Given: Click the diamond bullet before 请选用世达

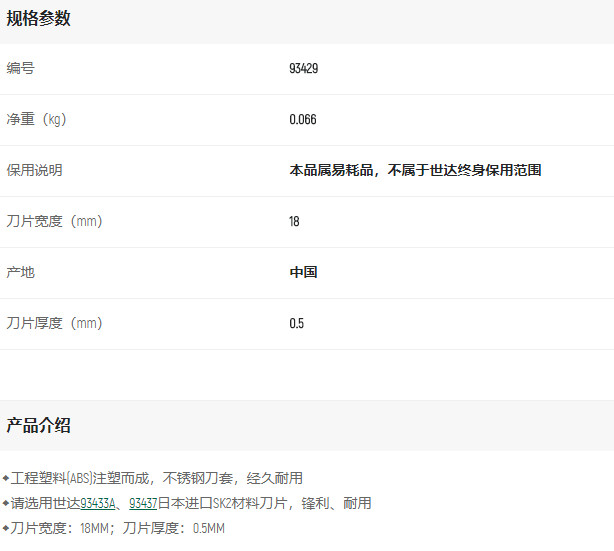Looking at the screenshot, I should click(x=5, y=503).
